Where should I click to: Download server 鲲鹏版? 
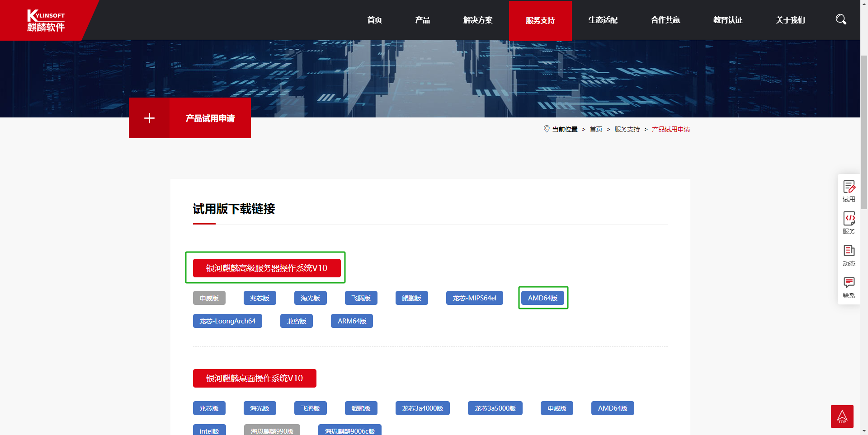tap(412, 298)
